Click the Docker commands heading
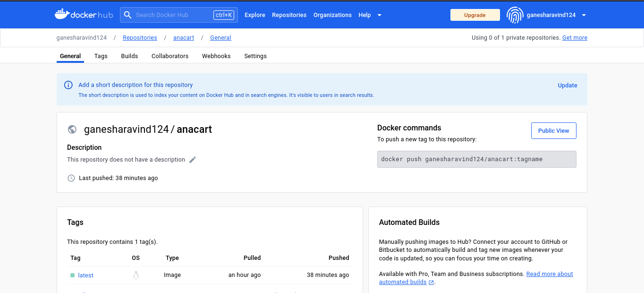Viewport: 644px width, 293px height. 409,128
